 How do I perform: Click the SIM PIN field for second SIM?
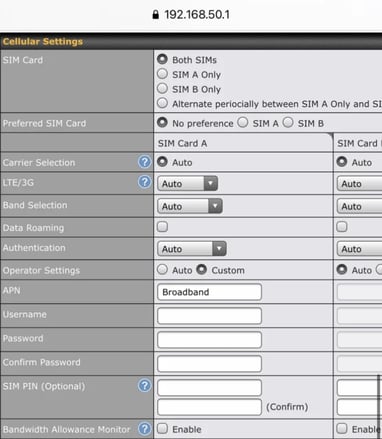[359, 387]
